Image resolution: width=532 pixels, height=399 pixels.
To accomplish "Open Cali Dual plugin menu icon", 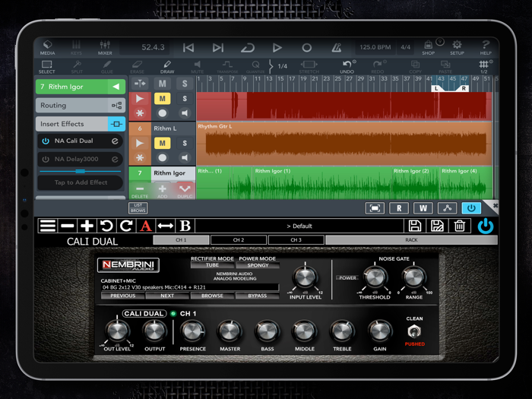I will [x=47, y=226].
